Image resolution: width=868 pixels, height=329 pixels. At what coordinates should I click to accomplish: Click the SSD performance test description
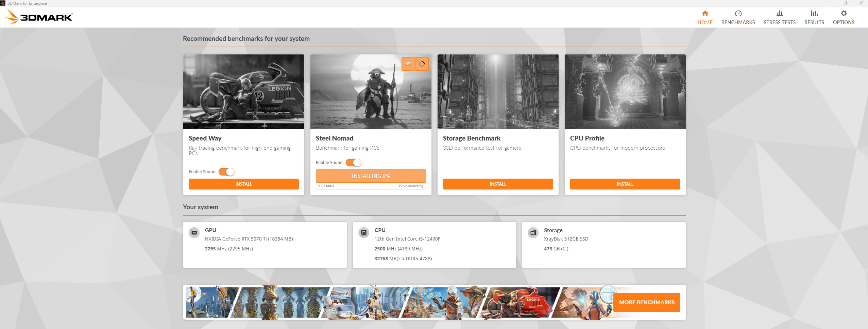click(482, 148)
